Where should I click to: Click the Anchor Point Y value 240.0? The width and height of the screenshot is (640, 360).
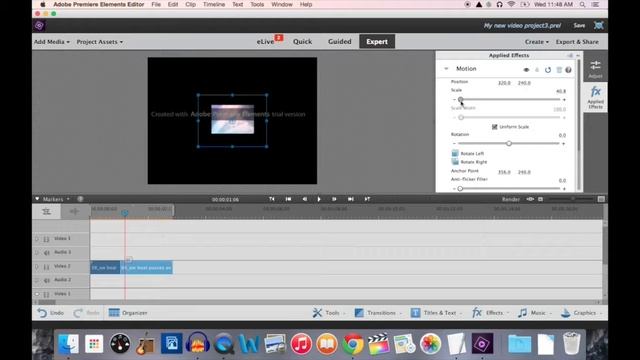click(524, 172)
